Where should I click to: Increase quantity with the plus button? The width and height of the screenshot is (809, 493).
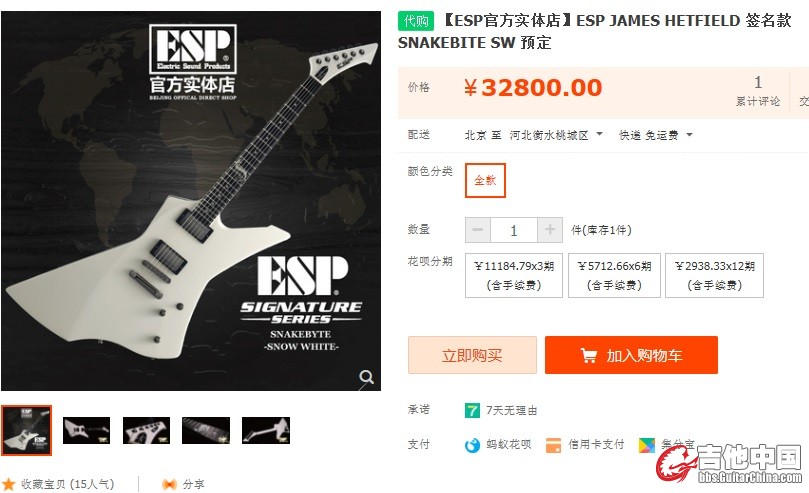(x=550, y=230)
